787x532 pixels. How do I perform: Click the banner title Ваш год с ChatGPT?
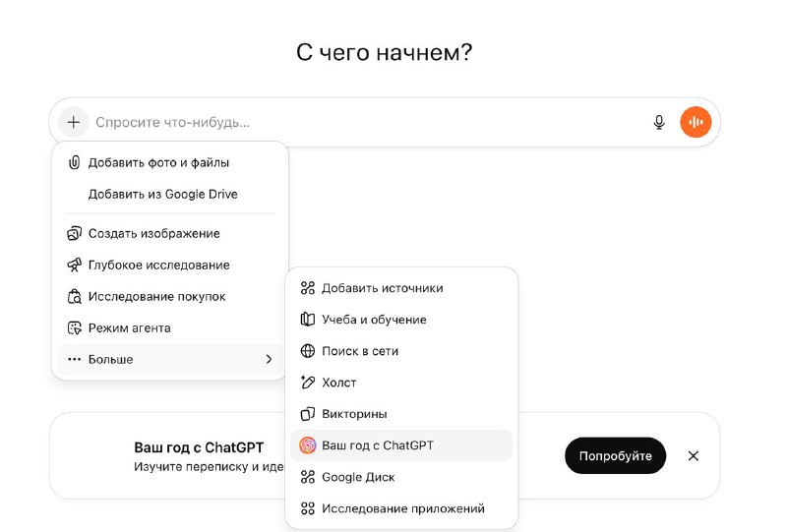(199, 447)
